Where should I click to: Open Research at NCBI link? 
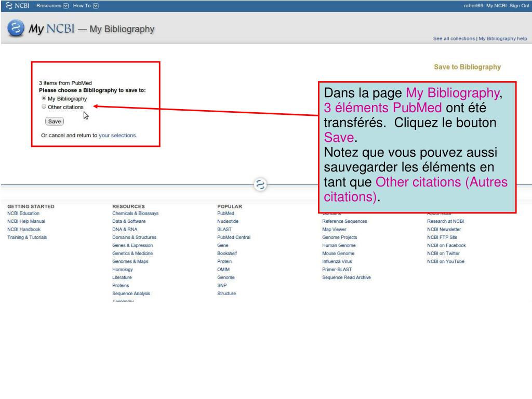pos(445,221)
